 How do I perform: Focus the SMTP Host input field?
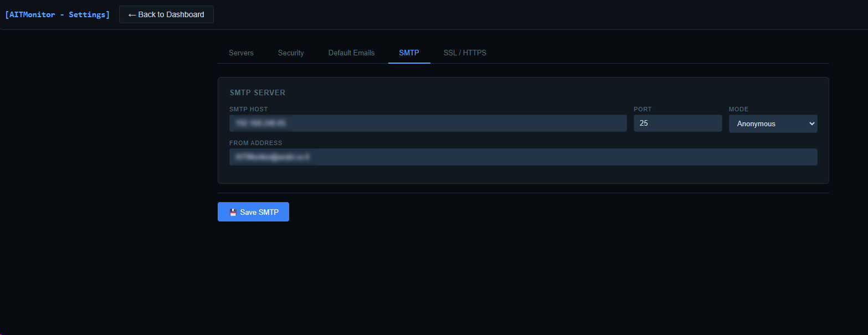(428, 123)
